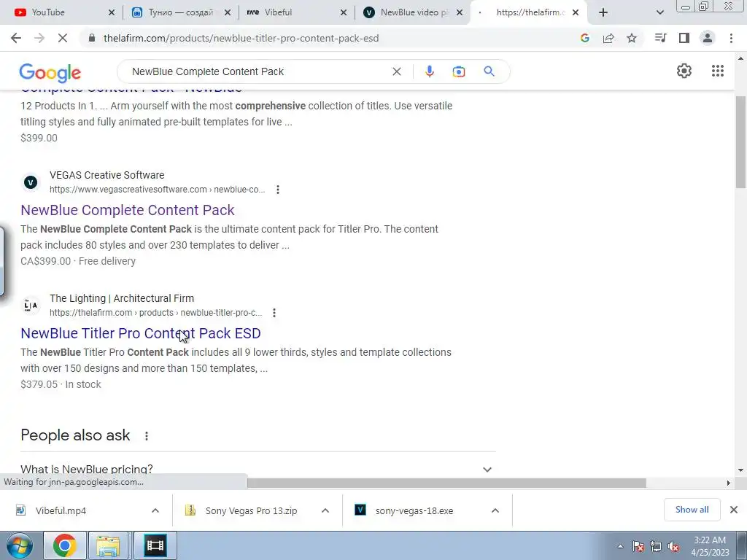
Task: Open People also ask options menu
Action: point(146,436)
